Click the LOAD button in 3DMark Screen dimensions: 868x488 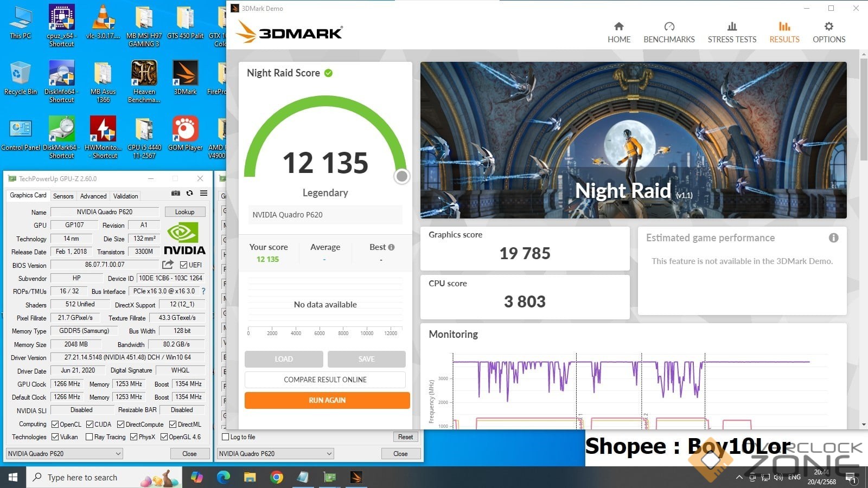pyautogui.click(x=284, y=359)
